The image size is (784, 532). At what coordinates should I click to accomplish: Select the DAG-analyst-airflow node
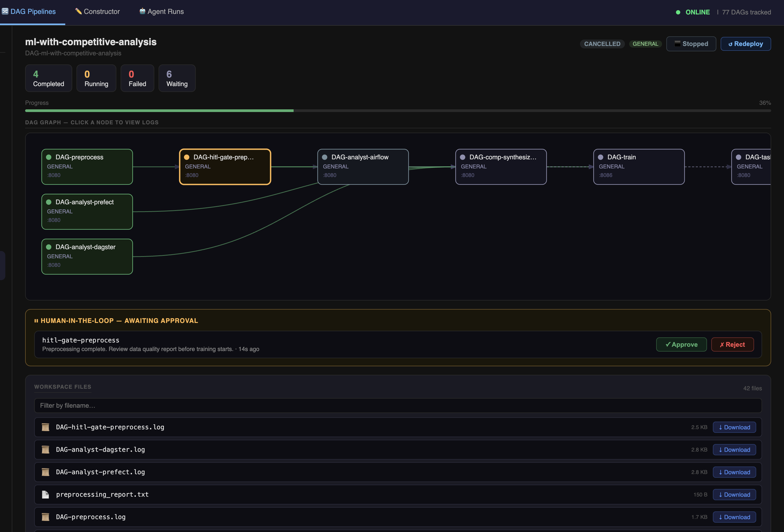363,167
